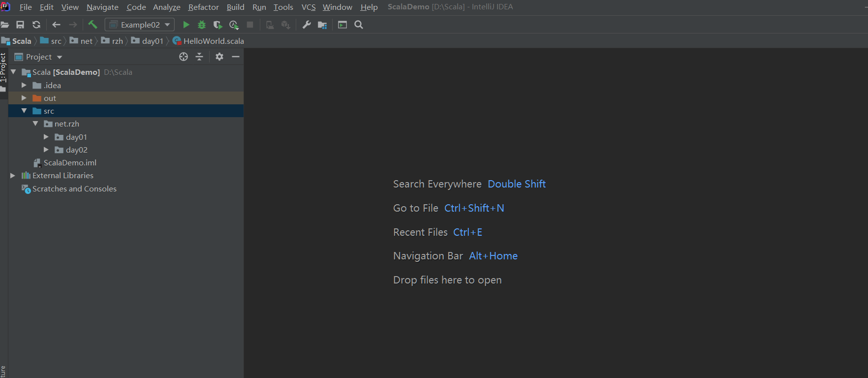Select the net.rzh package label
This screenshot has height=378, width=868.
pos(66,124)
